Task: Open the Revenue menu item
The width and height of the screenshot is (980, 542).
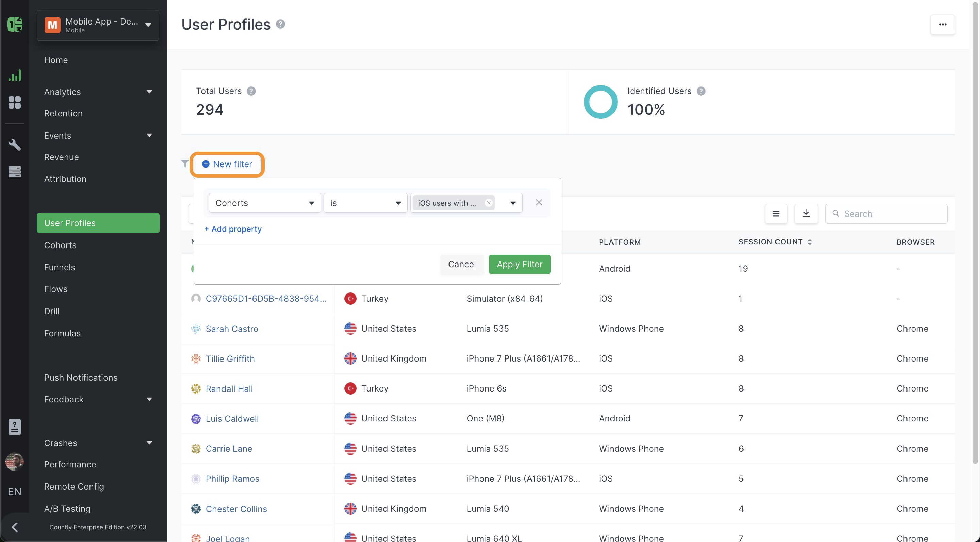Action: 61,157
